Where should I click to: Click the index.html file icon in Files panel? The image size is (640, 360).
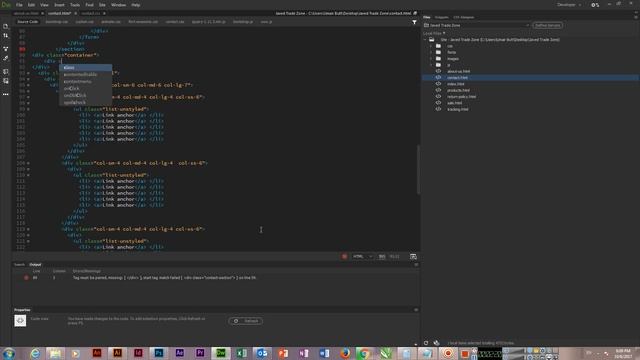(438, 84)
